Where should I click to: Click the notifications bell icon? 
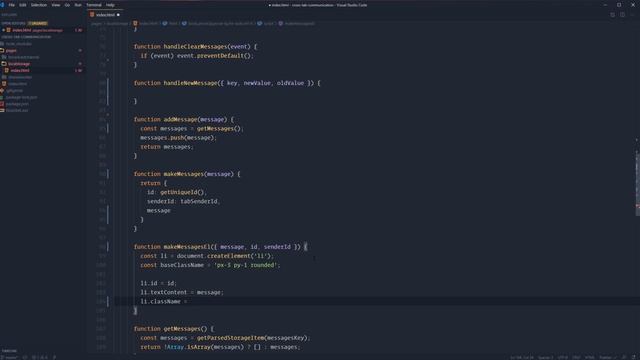point(634,358)
